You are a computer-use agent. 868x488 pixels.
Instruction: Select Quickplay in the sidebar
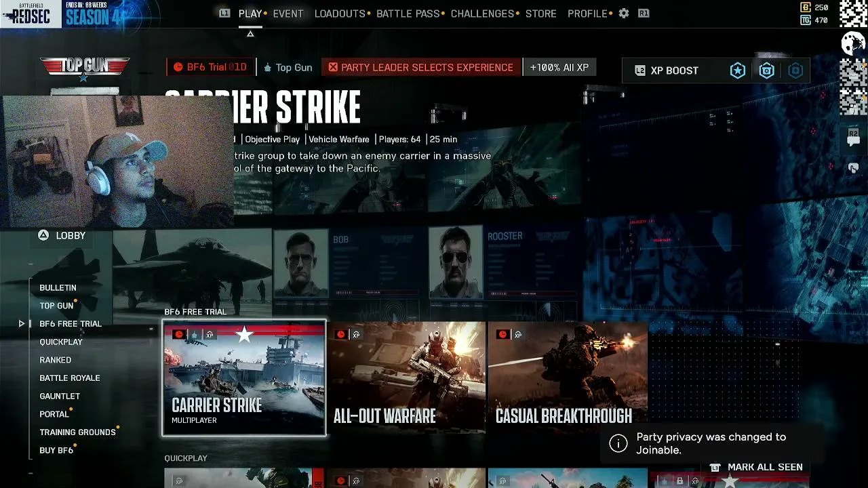(x=61, y=342)
